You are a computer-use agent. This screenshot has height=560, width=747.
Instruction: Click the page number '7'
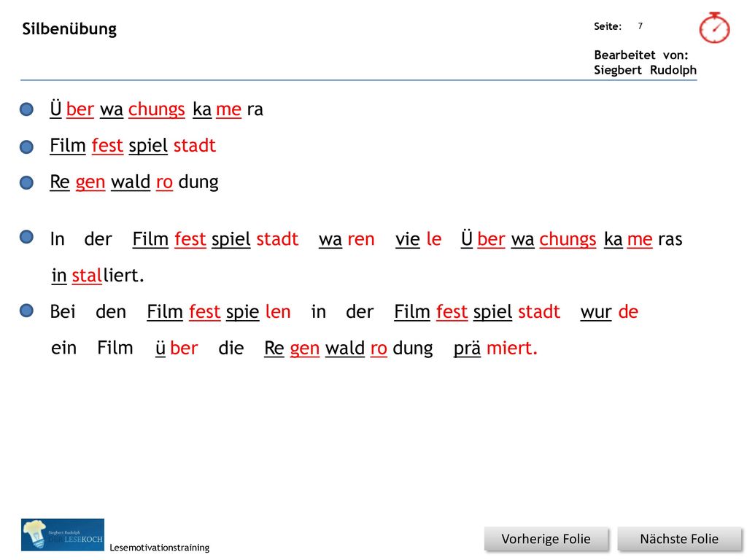pos(640,26)
